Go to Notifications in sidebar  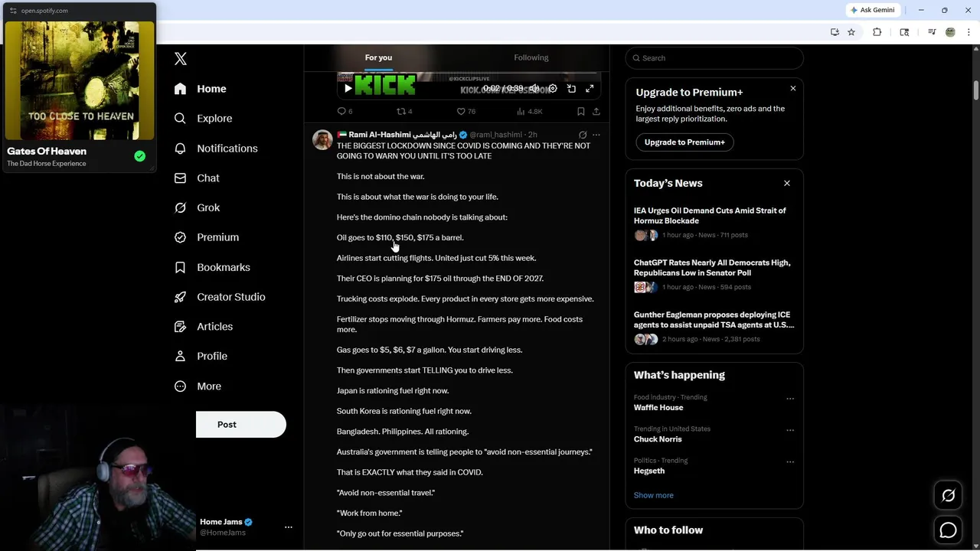point(216,148)
